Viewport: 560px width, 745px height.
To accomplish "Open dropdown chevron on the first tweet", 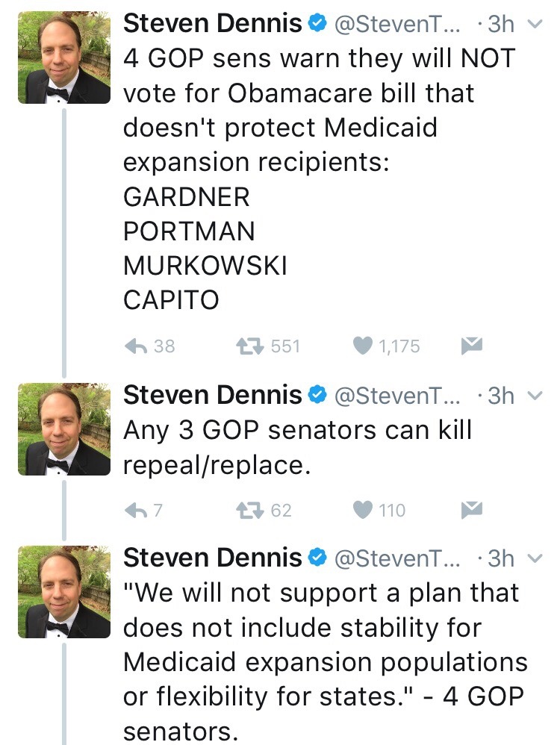I will [x=534, y=24].
